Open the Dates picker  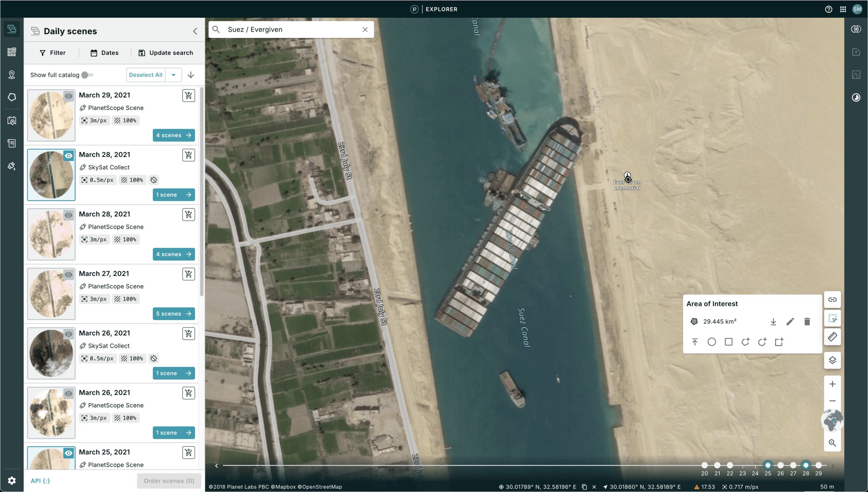click(104, 53)
